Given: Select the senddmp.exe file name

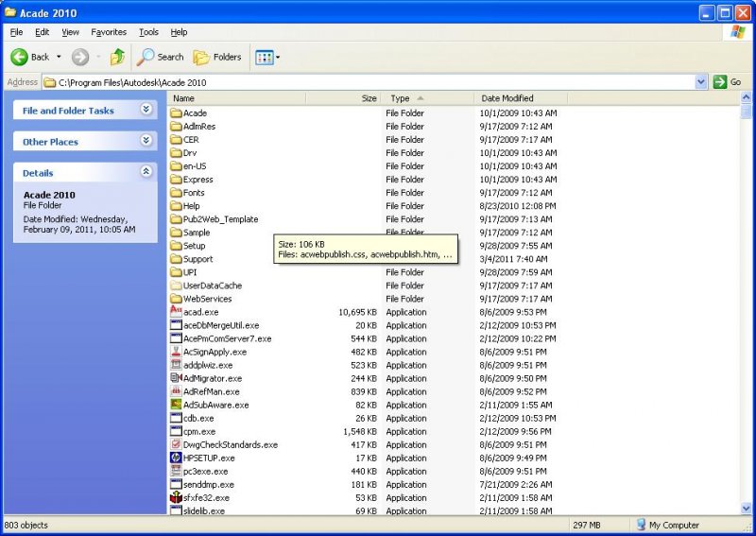Looking at the screenshot, I should 209,484.
